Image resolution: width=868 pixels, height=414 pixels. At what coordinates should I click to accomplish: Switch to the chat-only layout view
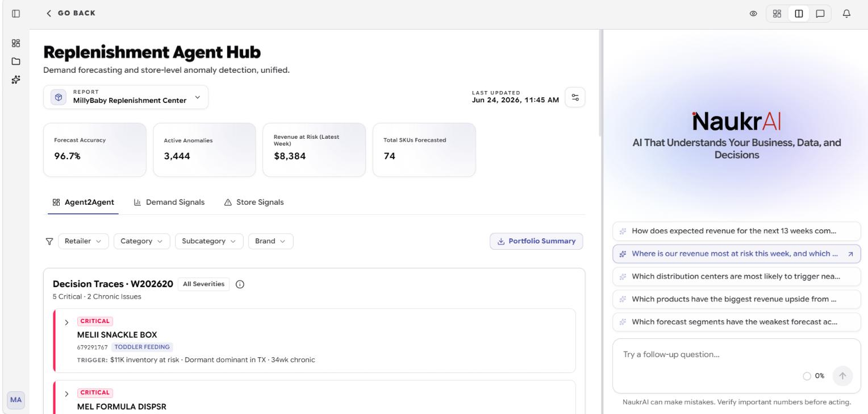tap(820, 13)
